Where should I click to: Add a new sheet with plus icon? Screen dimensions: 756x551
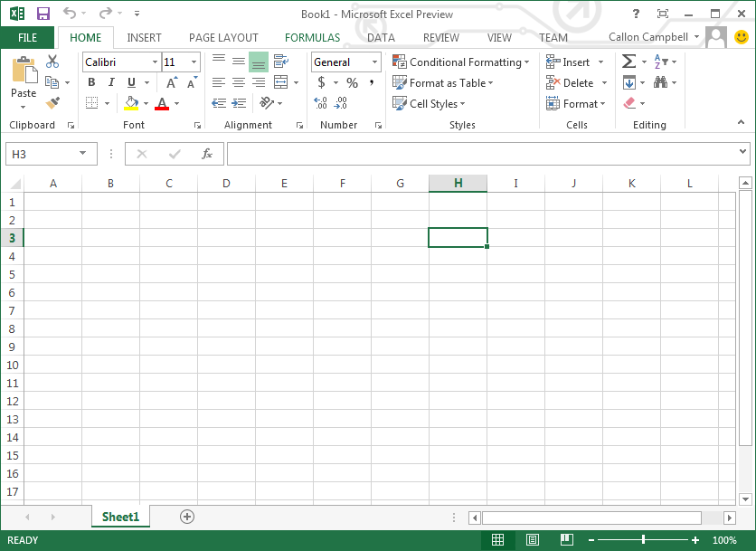187,517
